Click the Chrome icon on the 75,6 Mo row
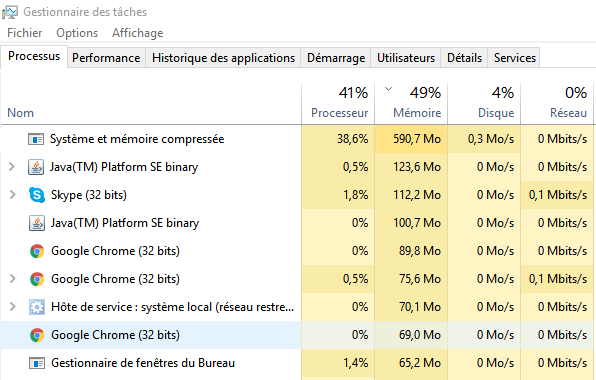Viewport: 596px width, 380px height. (x=37, y=279)
